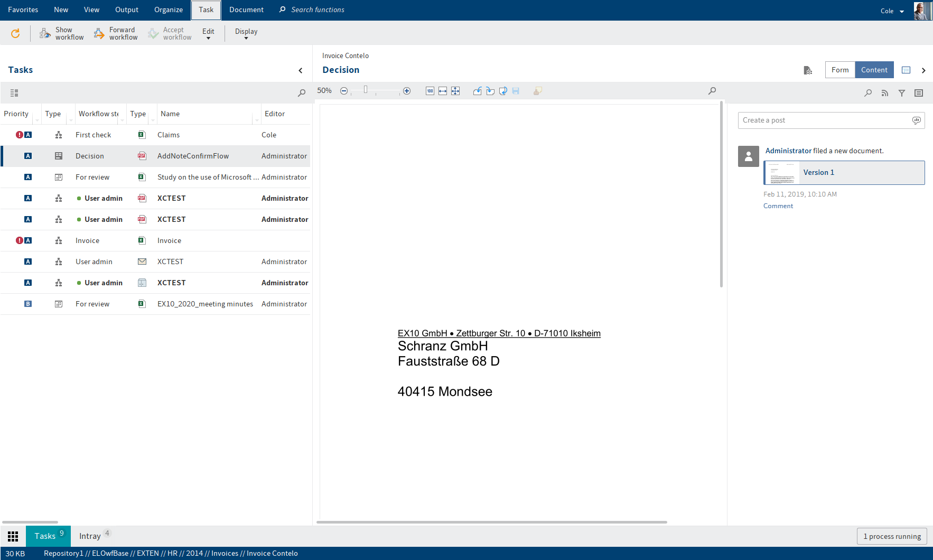Screen dimensions: 933x560
Task: Click the zoom in plus icon
Action: (407, 91)
